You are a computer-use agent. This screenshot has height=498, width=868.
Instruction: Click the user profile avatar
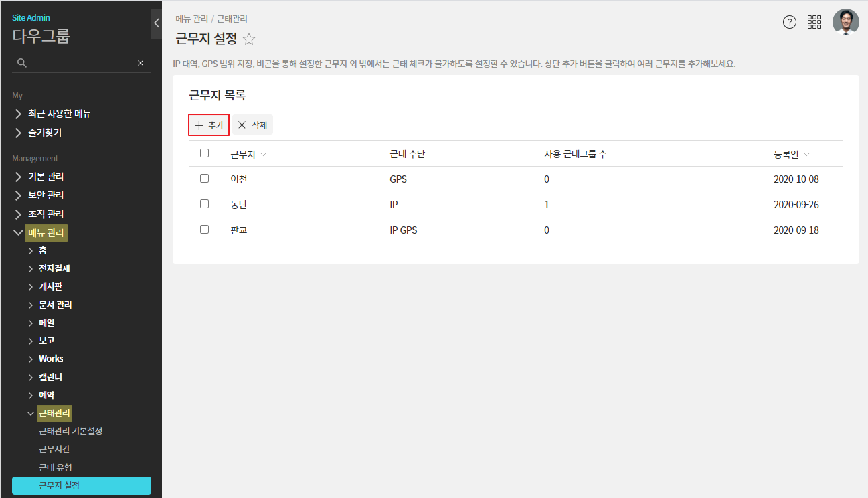click(845, 22)
